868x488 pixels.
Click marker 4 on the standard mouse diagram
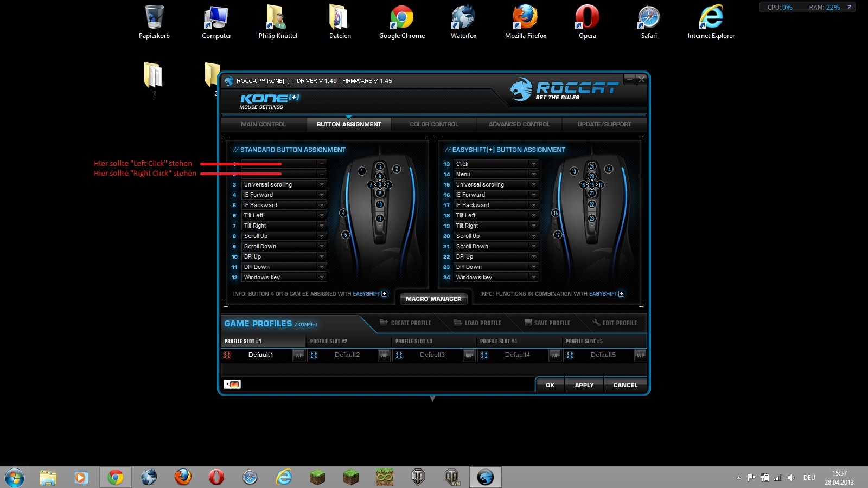pyautogui.click(x=343, y=213)
